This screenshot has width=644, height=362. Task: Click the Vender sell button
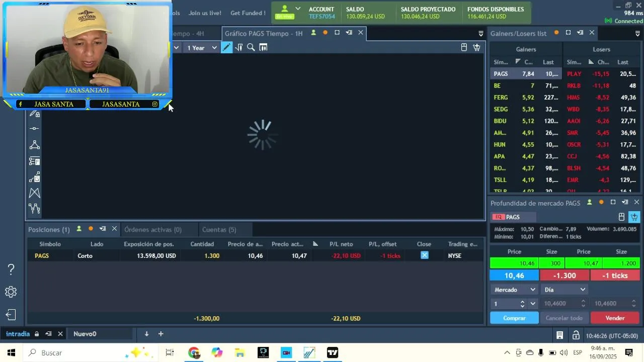click(x=615, y=318)
